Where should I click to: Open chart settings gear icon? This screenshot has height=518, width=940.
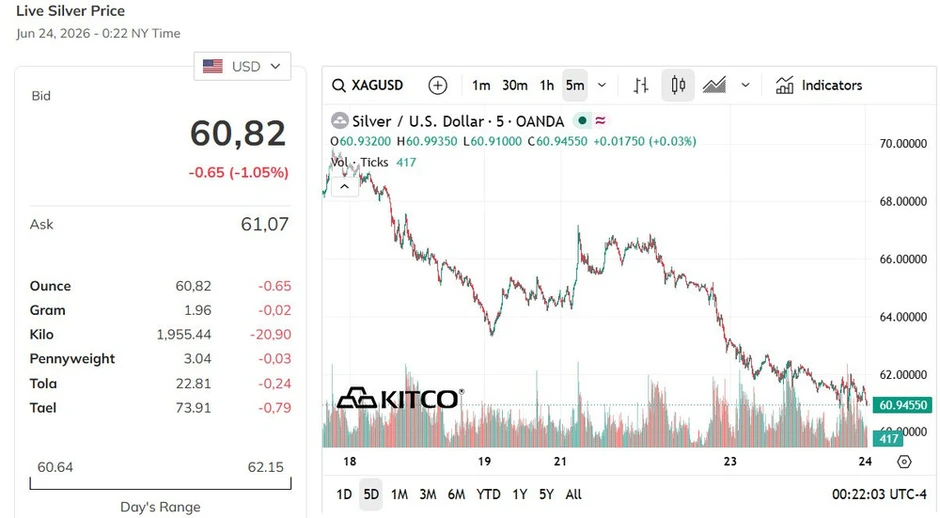[904, 462]
